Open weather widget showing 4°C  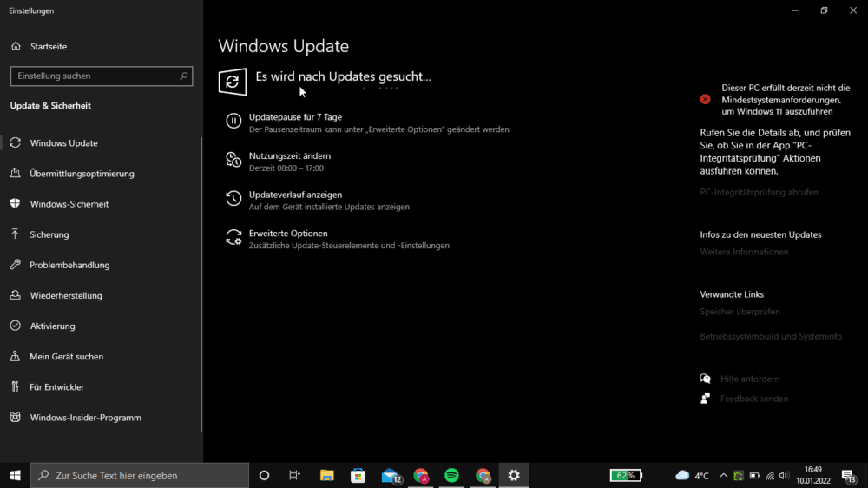tap(693, 475)
